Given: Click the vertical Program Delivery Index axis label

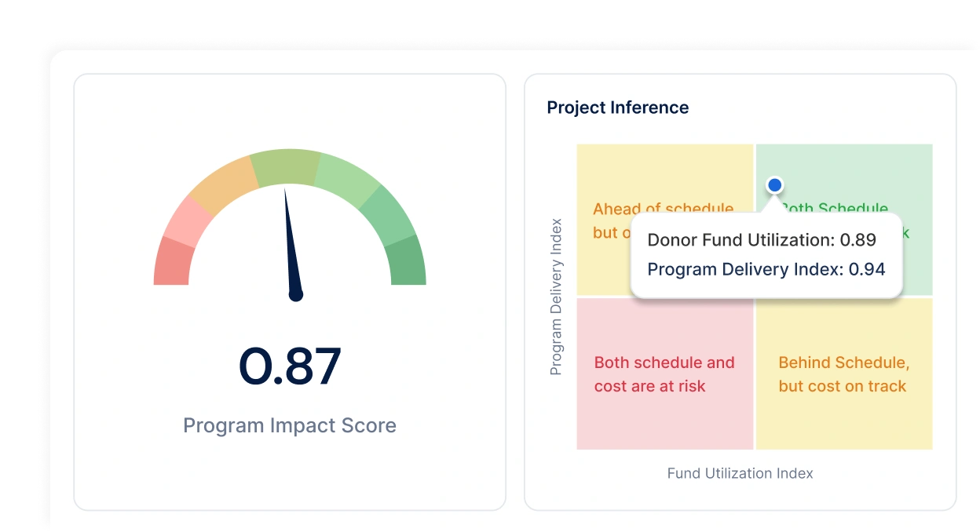Looking at the screenshot, I should 556,297.
